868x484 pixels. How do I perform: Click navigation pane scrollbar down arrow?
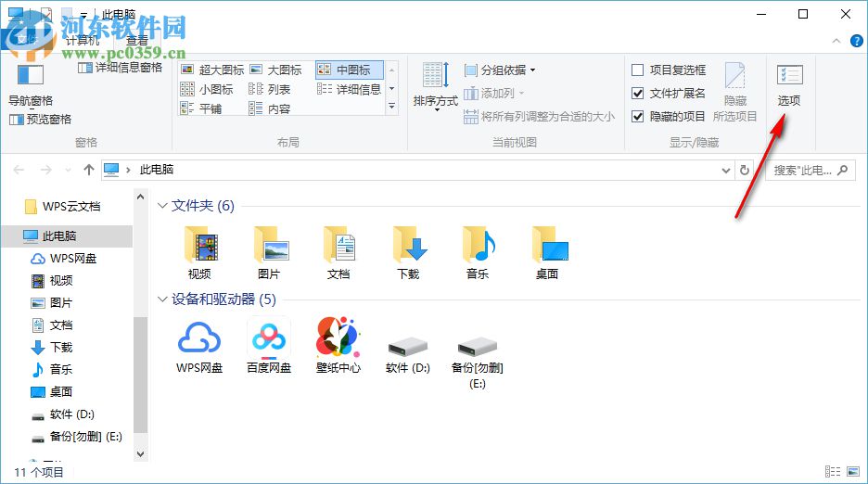[x=141, y=454]
